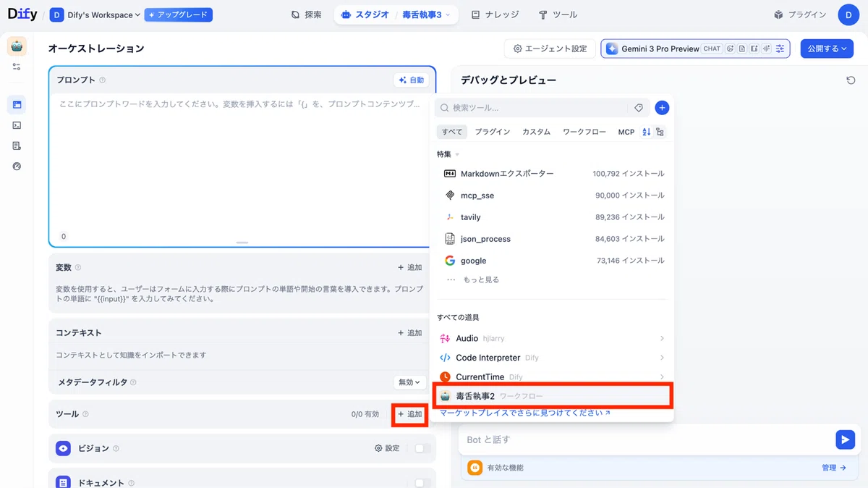The image size is (868, 488).
Task: Go to the ナレッジ knowledge tab
Action: coord(495,14)
